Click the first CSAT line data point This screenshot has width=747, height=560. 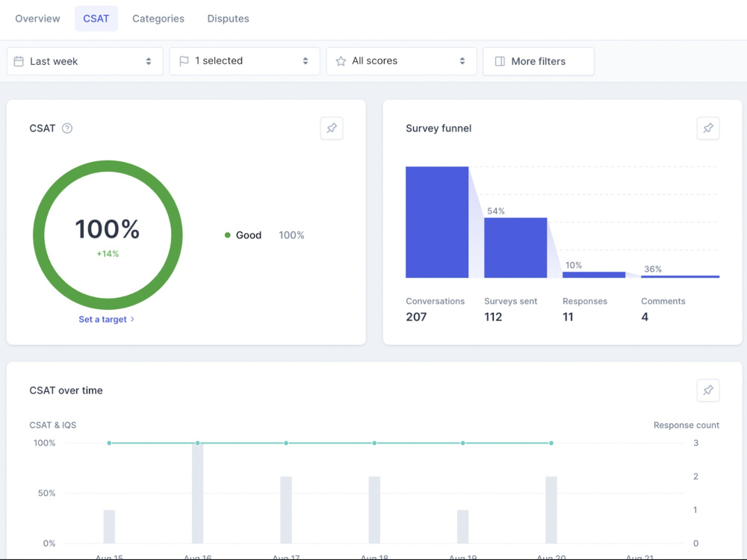109,443
